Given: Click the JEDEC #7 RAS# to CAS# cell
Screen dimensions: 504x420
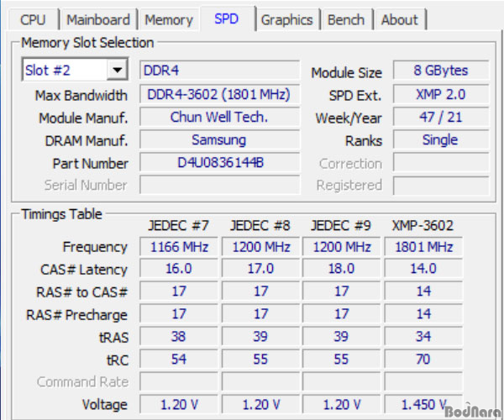Looking at the screenshot, I should pyautogui.click(x=179, y=291).
